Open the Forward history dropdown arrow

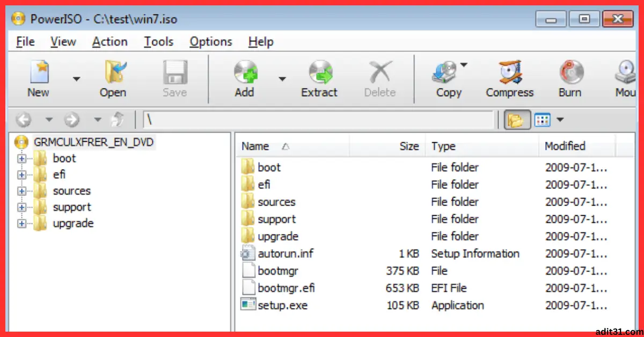(x=97, y=120)
